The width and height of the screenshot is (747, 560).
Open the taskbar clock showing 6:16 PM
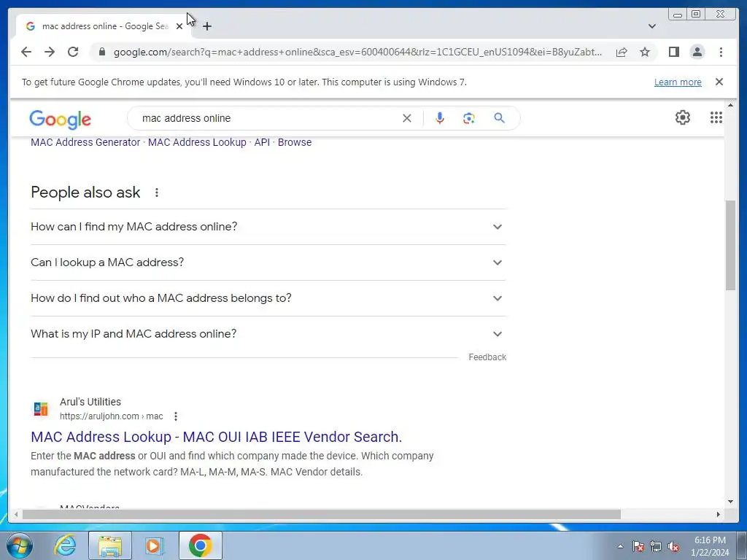710,546
